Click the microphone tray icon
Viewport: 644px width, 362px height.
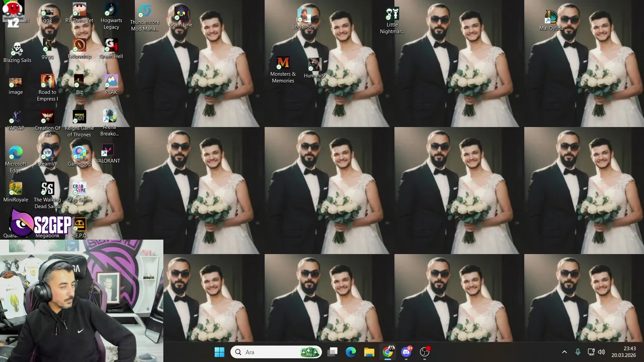(x=578, y=352)
